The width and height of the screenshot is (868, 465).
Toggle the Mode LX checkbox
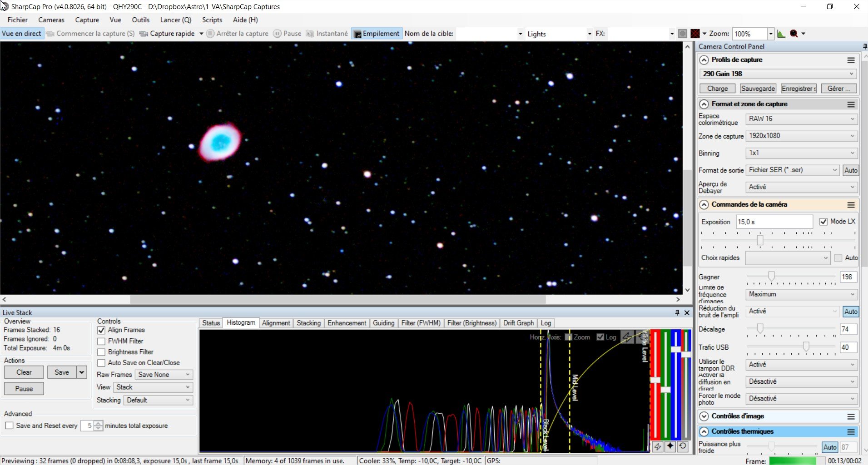[823, 222]
